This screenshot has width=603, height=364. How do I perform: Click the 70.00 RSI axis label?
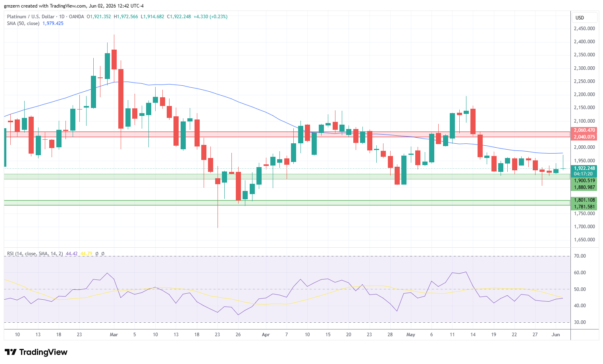(x=580, y=256)
